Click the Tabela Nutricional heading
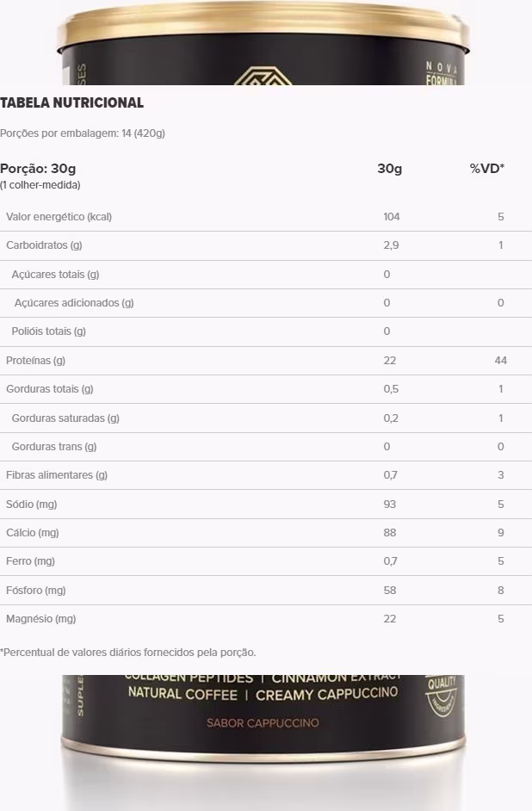Screen dimensions: 532x811 point(72,103)
